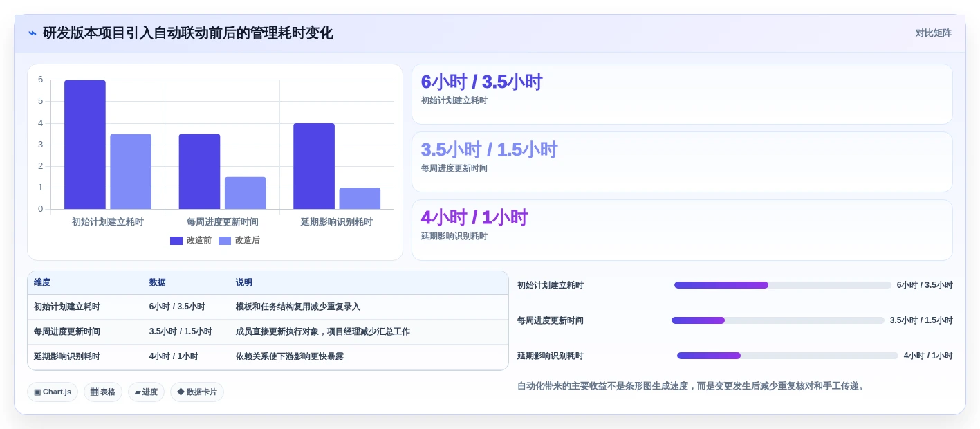Click the 4小时 / 1小时 value beside progress bar
The height and width of the screenshot is (429, 980).
(x=928, y=356)
